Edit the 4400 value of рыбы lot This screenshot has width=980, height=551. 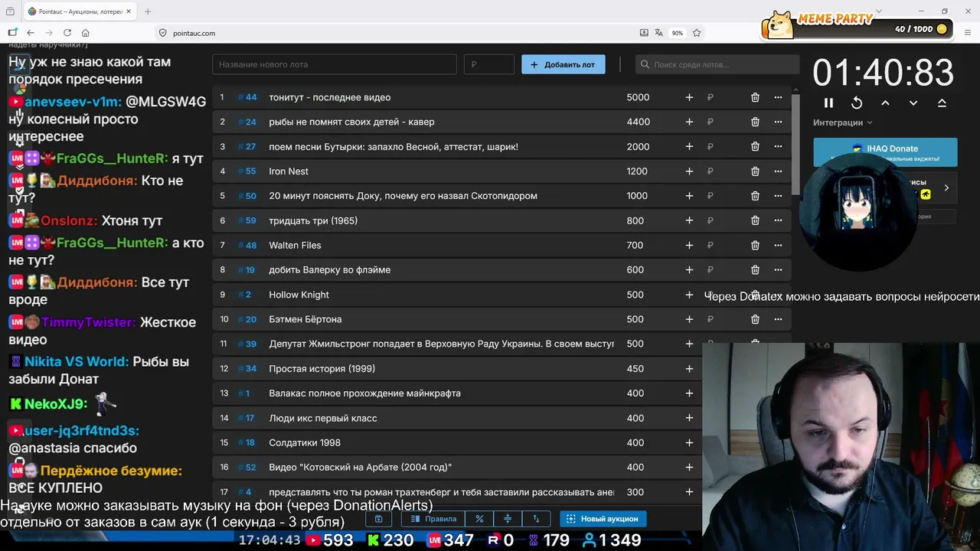(x=638, y=122)
